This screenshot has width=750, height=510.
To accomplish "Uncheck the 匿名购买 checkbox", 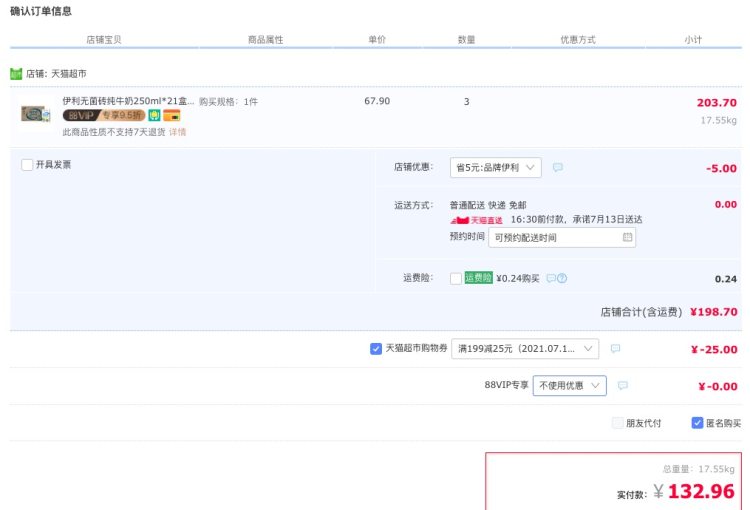I will click(x=697, y=423).
